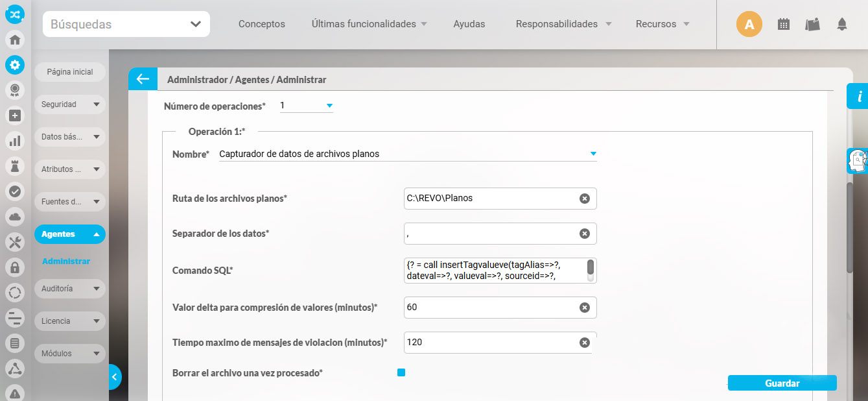Click the blue back arrow button
This screenshot has width=868, height=401.
[x=143, y=79]
